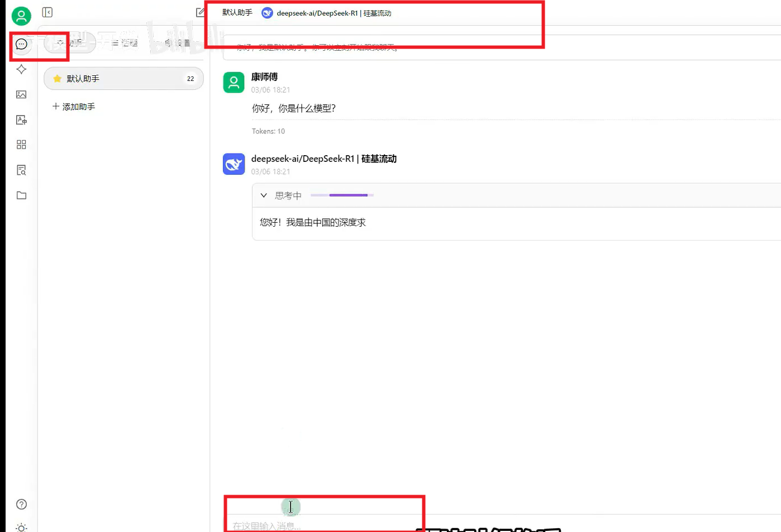Click the Tokens: 10 label
781x532 pixels.
pos(268,131)
